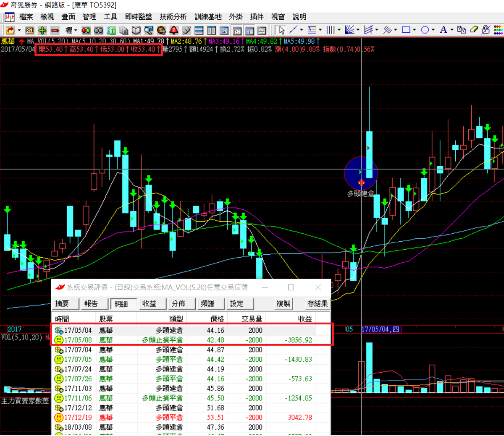Click the 45.86 price cell
Screen dimensions: 504x436
[215, 389]
